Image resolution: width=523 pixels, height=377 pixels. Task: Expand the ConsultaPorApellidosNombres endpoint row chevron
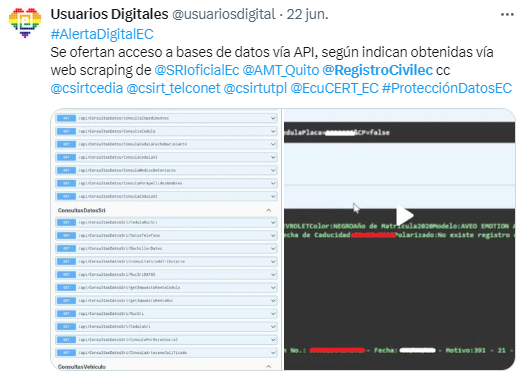[273, 183]
